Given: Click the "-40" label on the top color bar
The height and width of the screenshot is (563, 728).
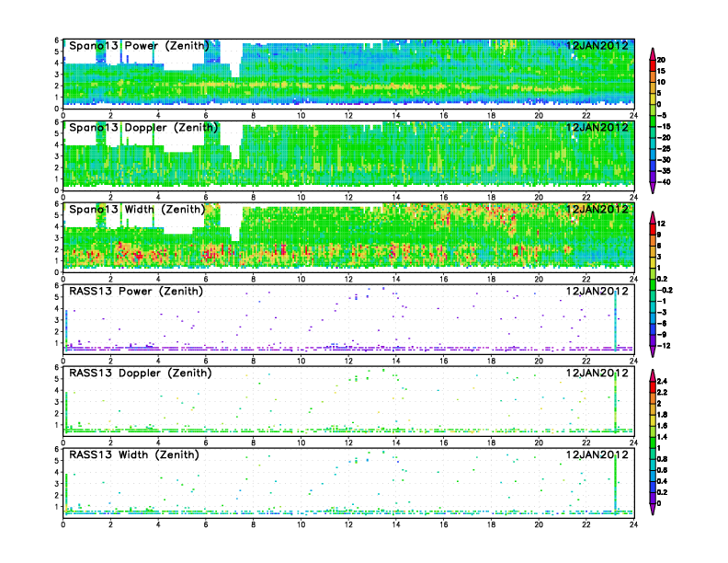Looking at the screenshot, I should click(664, 182).
